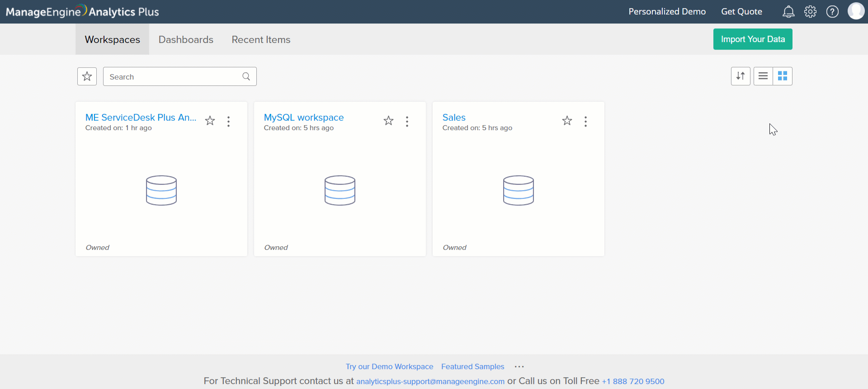Open MySQL workspace three-dot menu
This screenshot has width=868, height=389.
point(407,122)
